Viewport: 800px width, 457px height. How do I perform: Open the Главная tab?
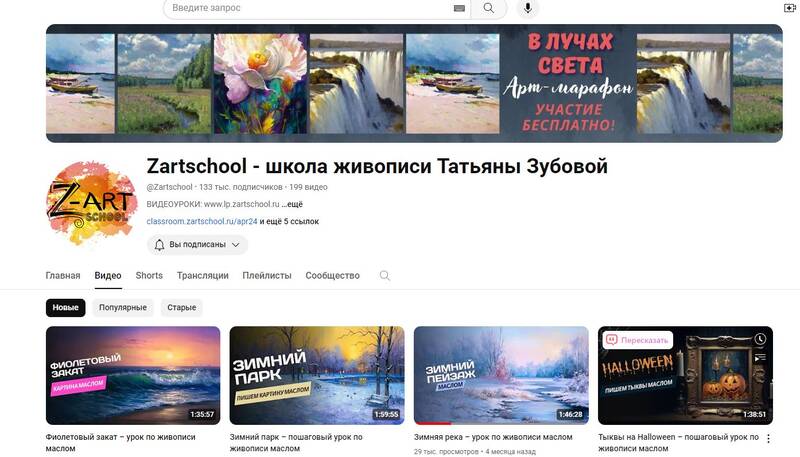tap(63, 276)
